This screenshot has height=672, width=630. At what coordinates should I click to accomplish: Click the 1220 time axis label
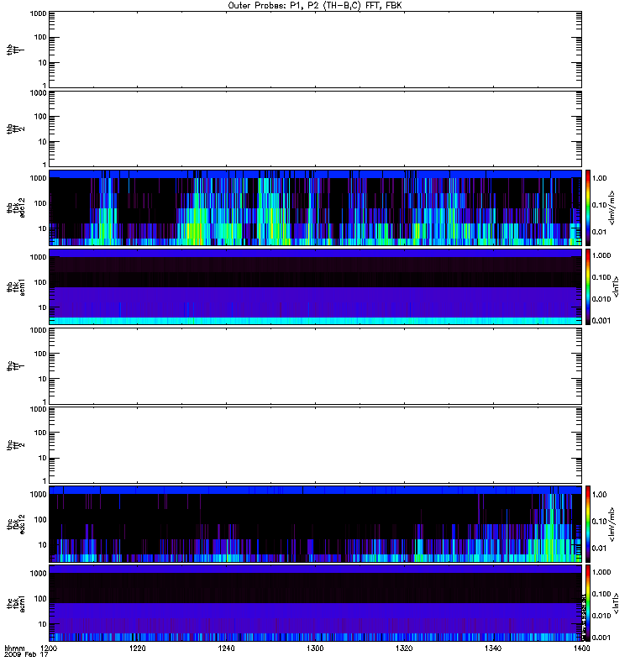click(x=137, y=648)
